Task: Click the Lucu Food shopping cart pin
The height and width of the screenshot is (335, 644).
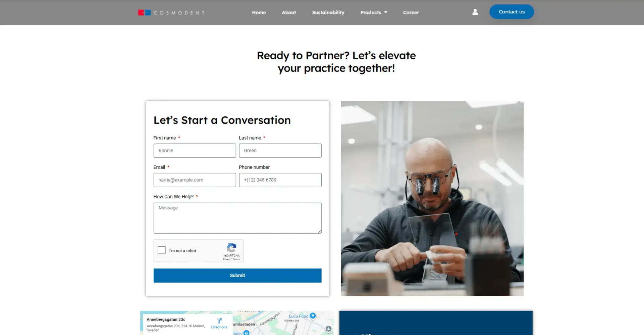Action: pyautogui.click(x=313, y=316)
